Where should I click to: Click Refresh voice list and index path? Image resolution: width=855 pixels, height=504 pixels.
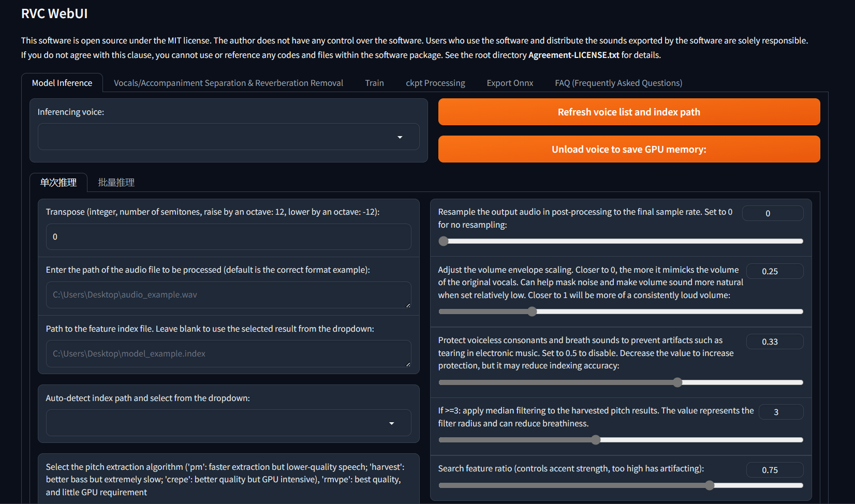pyautogui.click(x=629, y=112)
